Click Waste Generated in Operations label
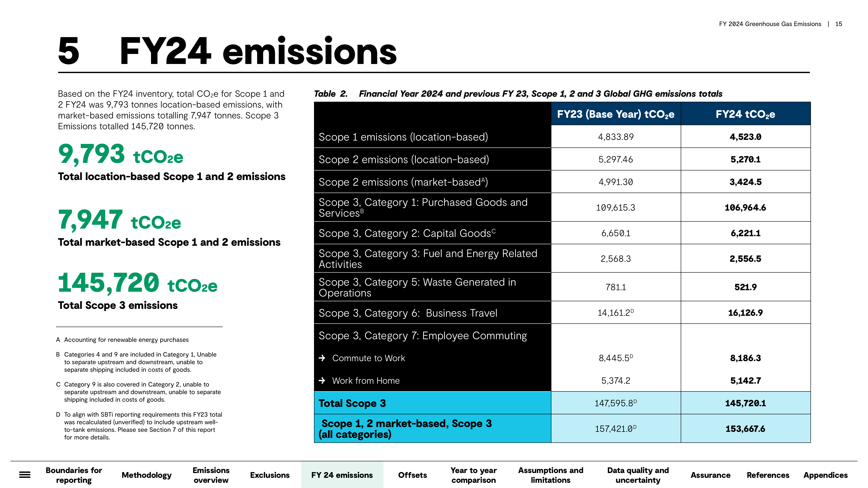This screenshot has width=868, height=488. tap(417, 287)
